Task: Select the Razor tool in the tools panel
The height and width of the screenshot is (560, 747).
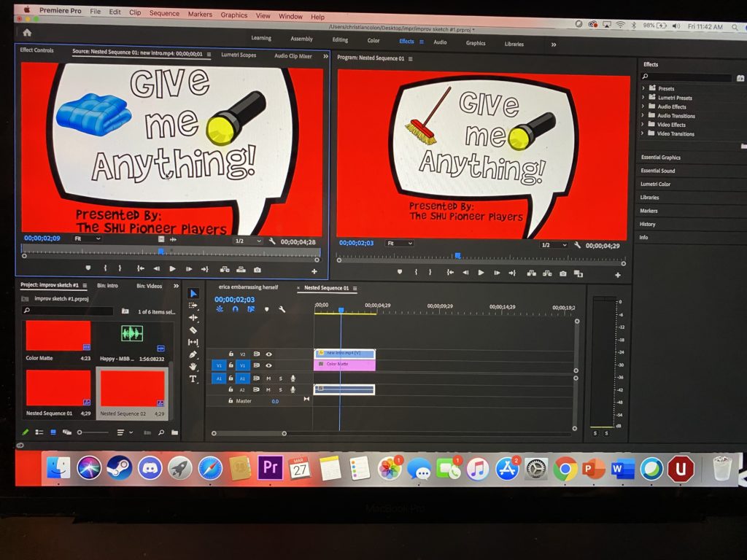Action: 193,330
